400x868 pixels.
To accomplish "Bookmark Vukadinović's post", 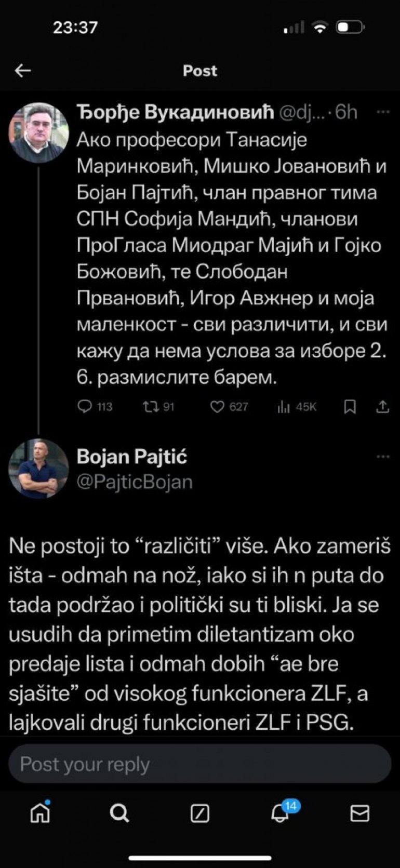I will tap(350, 406).
